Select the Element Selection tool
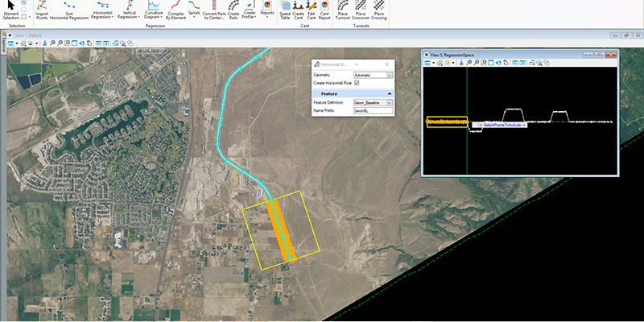 point(10,10)
